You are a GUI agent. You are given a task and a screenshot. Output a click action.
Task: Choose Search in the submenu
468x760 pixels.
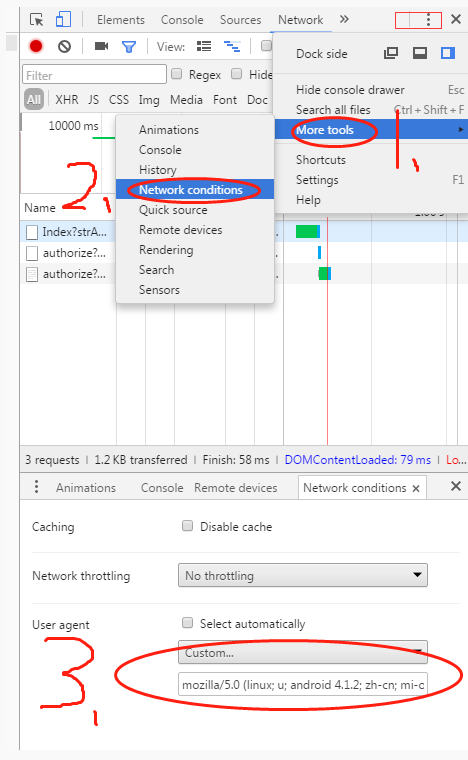tap(195, 269)
